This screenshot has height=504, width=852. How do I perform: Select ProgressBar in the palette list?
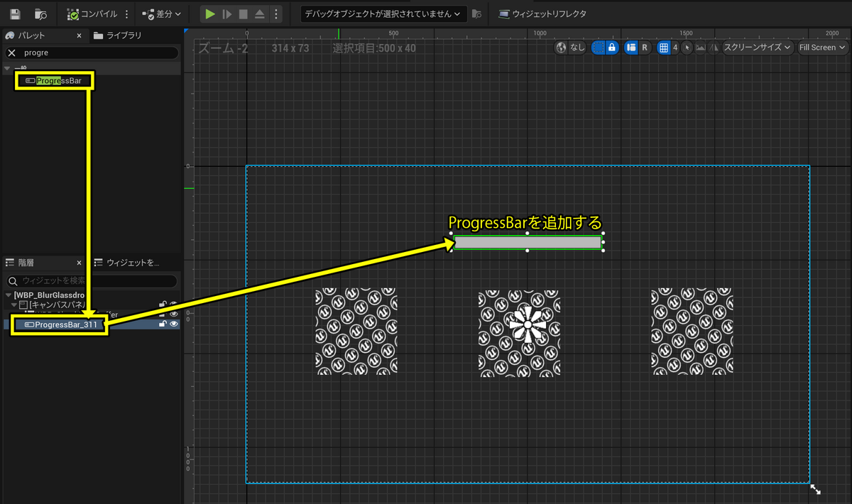53,81
